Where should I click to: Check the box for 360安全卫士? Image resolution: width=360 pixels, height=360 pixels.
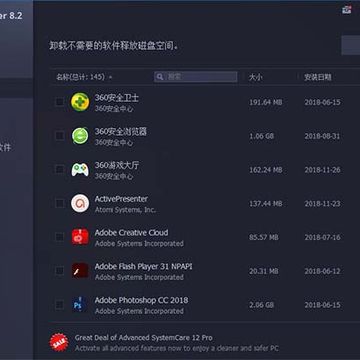59,102
